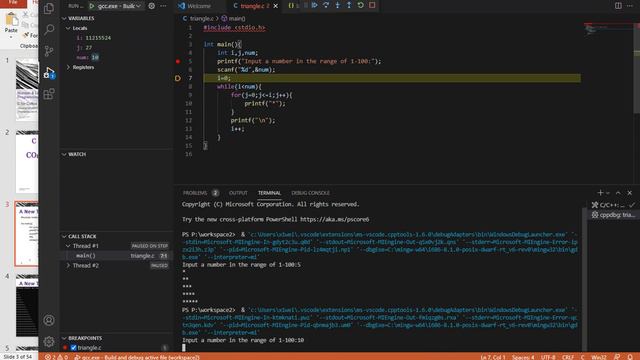Click the num variable value 10
Viewport: 640px width, 360px height.
[x=95, y=58]
